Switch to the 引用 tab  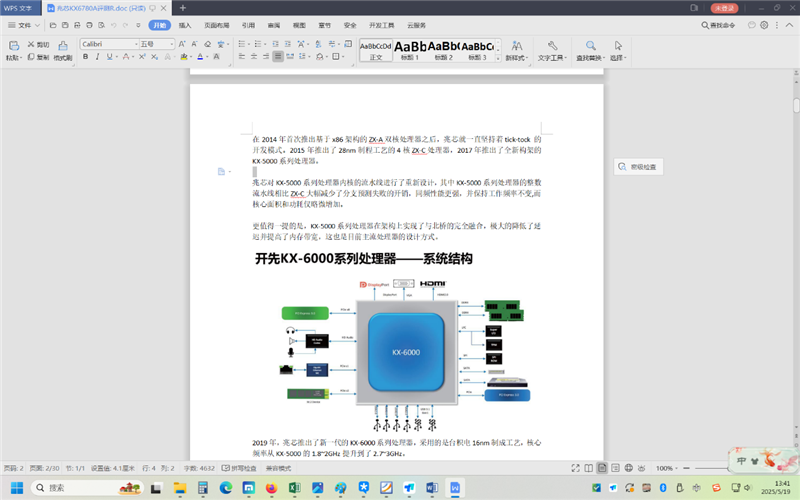coord(248,25)
